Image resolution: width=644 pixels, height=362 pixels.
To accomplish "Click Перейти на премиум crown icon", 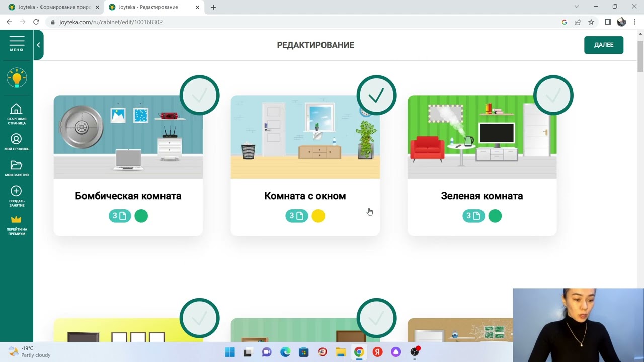I will [x=17, y=225].
